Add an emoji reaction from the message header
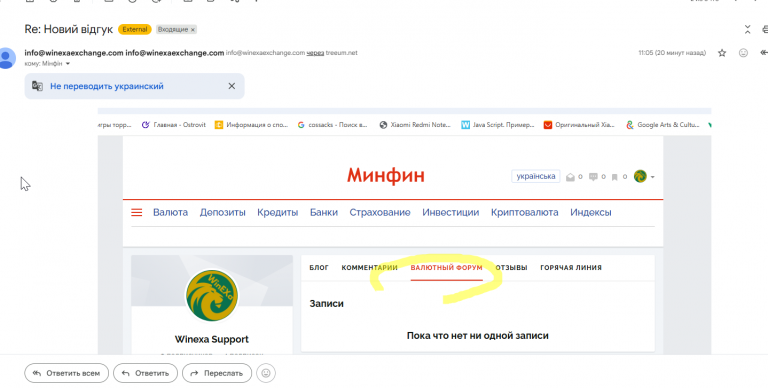 coord(743,53)
